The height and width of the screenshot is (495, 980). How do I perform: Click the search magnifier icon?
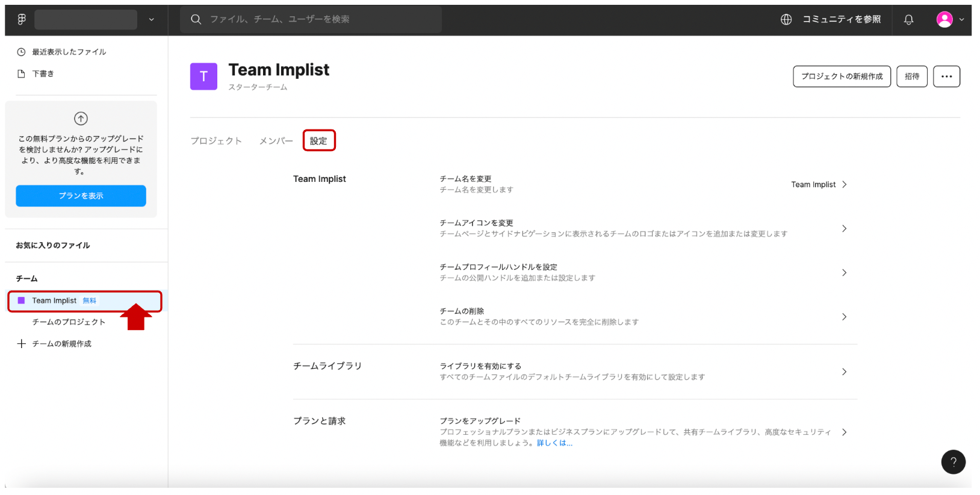coord(196,19)
